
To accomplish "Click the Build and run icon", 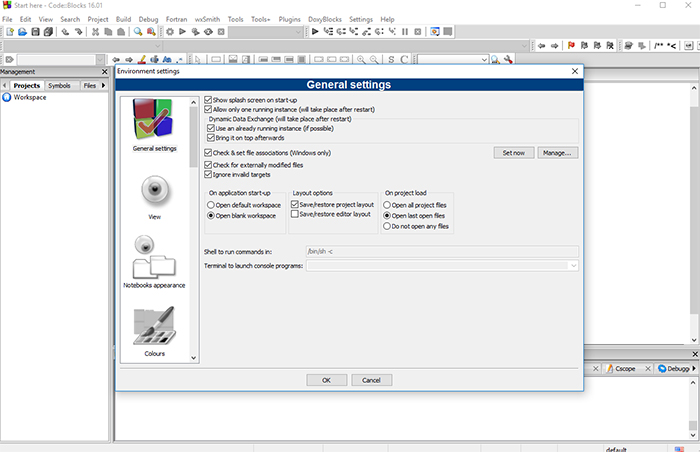I will [195, 32].
